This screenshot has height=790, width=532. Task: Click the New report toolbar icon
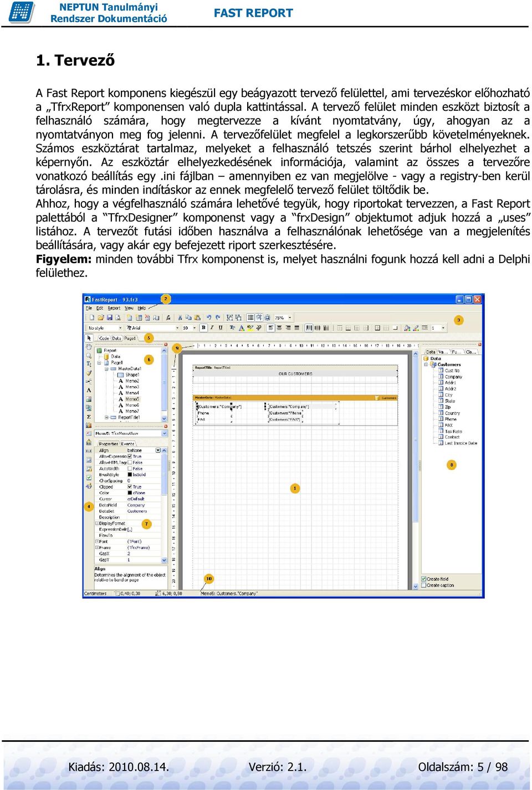click(91, 317)
